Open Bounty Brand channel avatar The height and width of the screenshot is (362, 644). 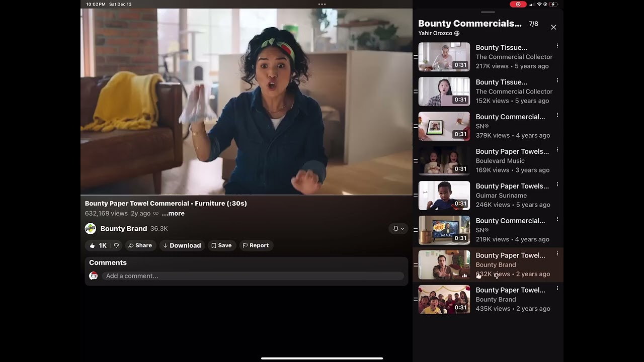91,229
